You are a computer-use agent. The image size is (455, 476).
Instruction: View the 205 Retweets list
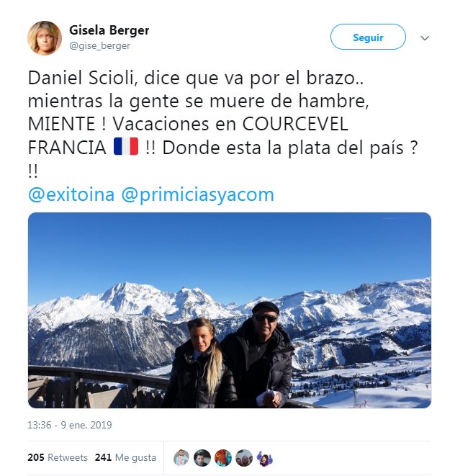[x=58, y=457]
